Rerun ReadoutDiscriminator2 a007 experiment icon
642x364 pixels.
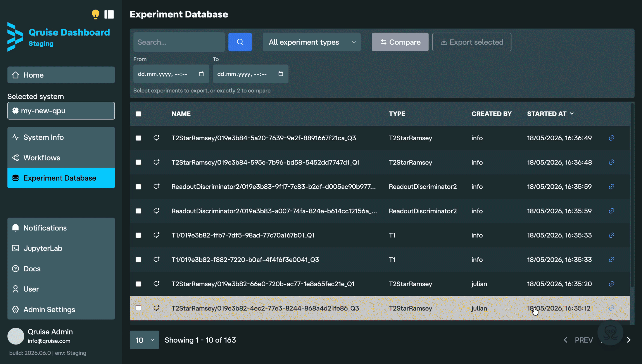[156, 211]
